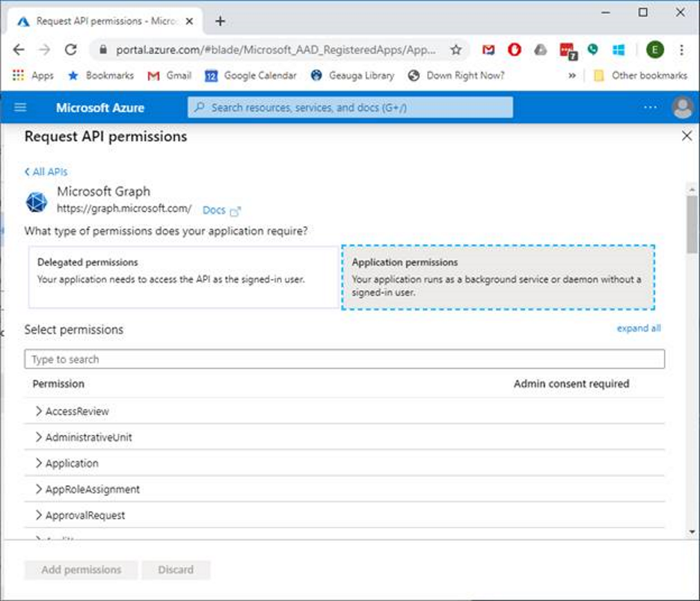Click the browser reload icon

[x=71, y=50]
